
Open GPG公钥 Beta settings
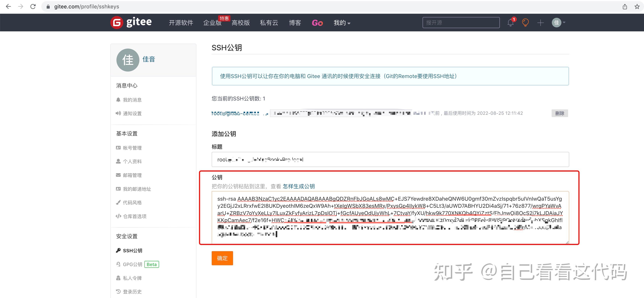(133, 264)
